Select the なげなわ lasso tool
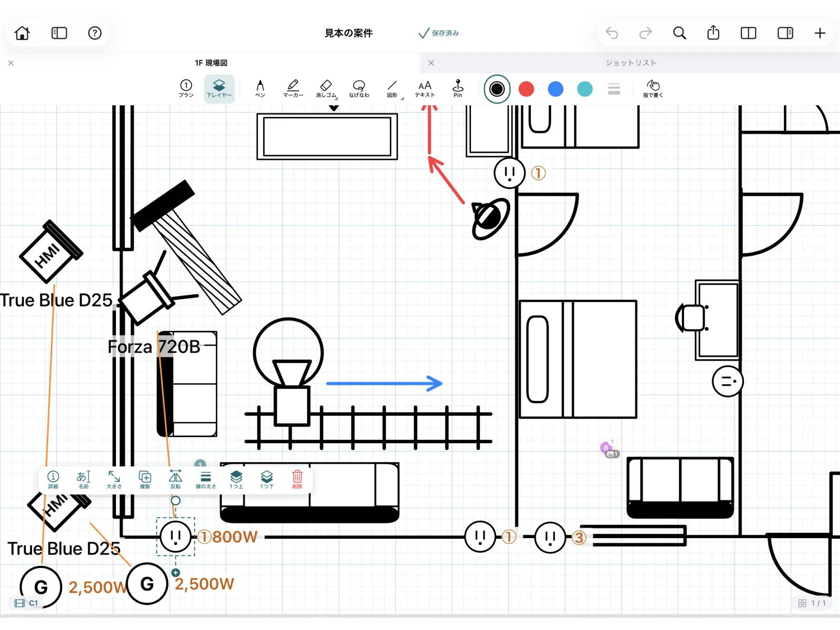Image resolution: width=840 pixels, height=630 pixels. (x=359, y=89)
